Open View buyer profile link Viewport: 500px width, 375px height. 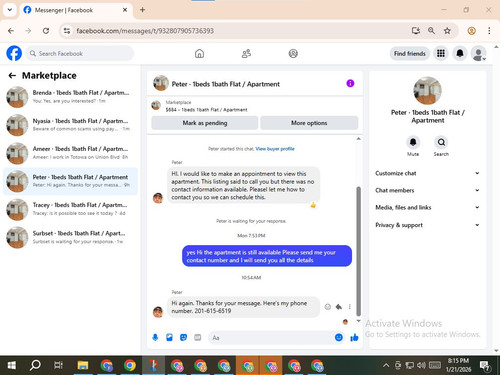(x=275, y=149)
